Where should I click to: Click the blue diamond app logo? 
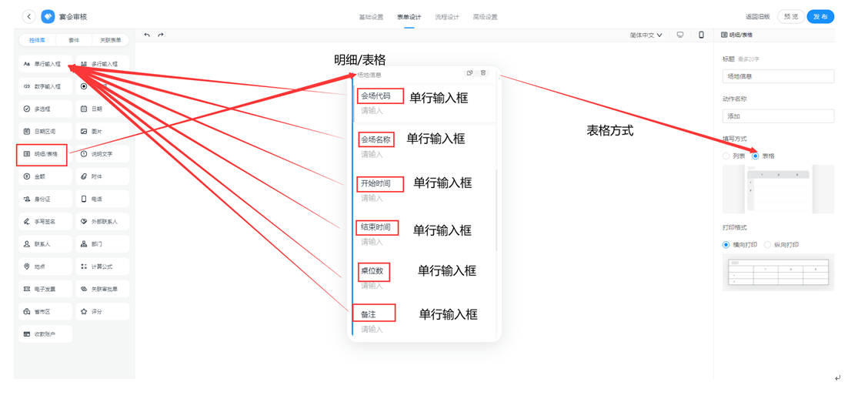point(48,17)
